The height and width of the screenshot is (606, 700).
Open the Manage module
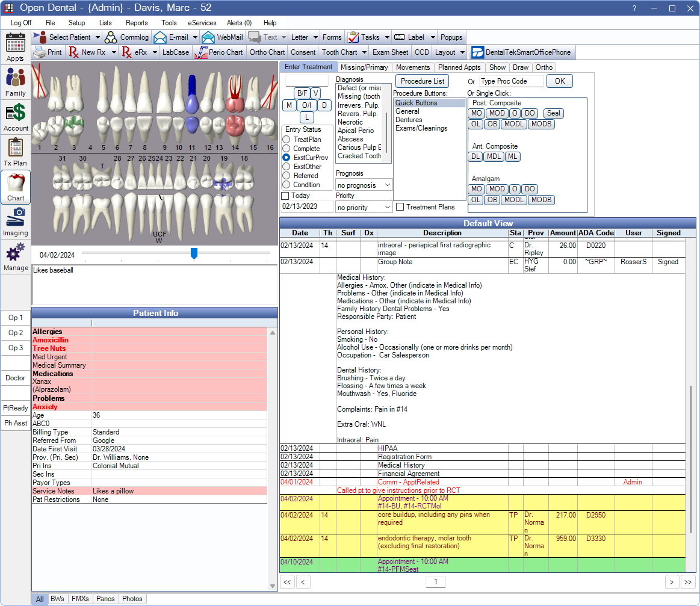(x=16, y=256)
